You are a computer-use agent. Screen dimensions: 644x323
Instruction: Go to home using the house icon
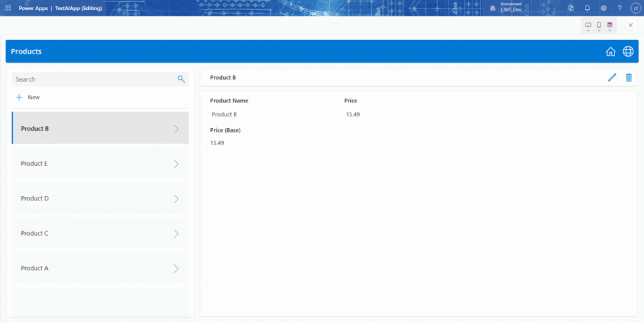610,52
